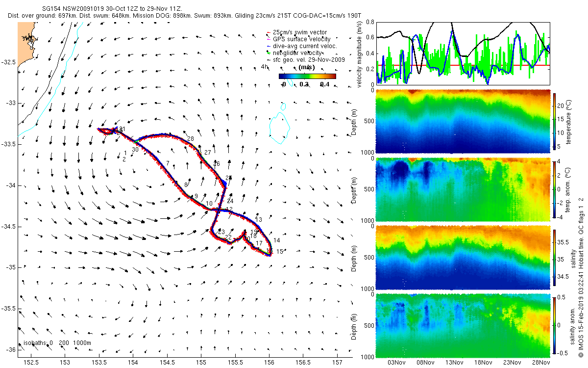Click day marker '7' on the glider track
The image size is (588, 368).
168,163
